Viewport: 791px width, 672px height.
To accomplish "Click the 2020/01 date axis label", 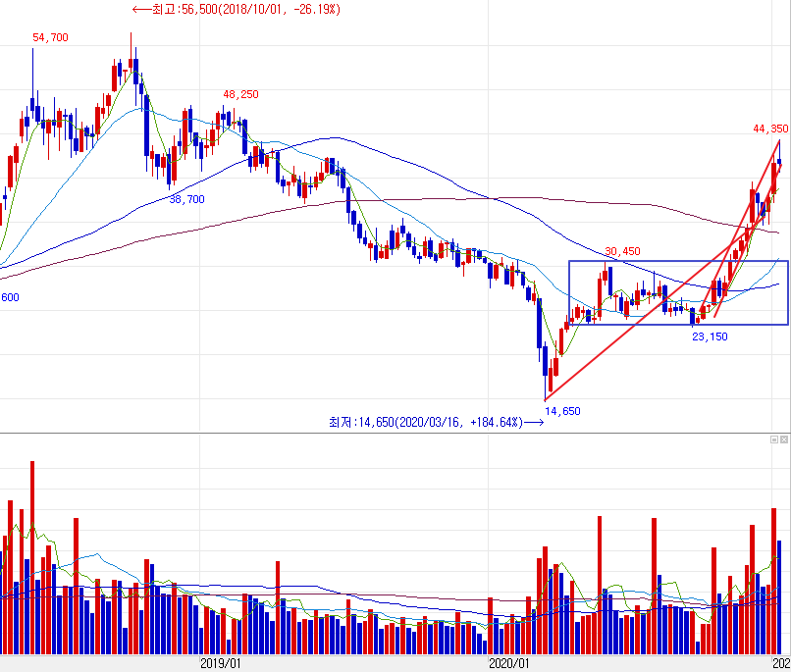I will click(509, 663).
